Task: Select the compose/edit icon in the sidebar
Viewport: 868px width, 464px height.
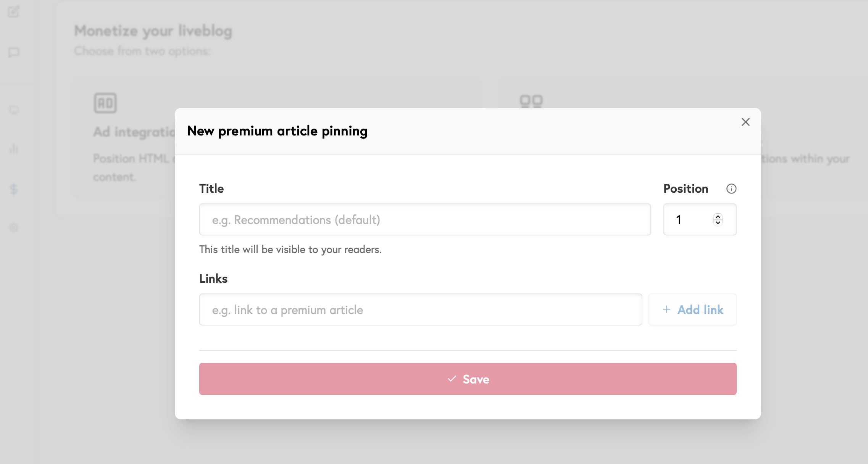Action: coord(14,13)
